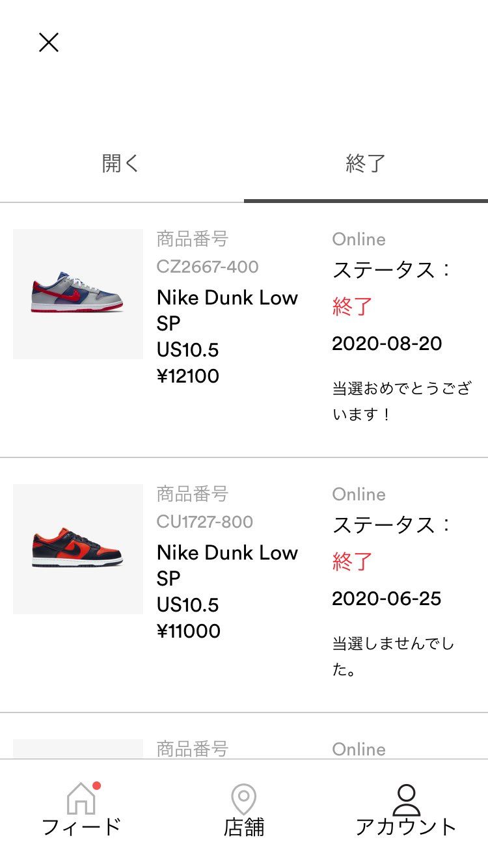Select the 終了 tab
This screenshot has width=488, height=868.
click(366, 163)
